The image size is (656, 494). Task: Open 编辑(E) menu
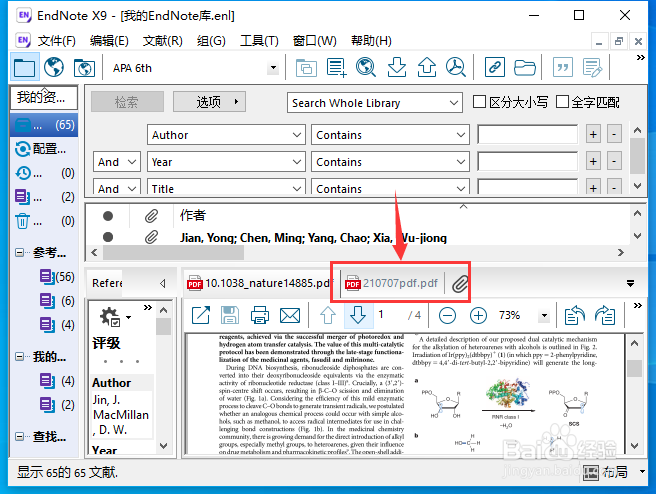[x=109, y=41]
